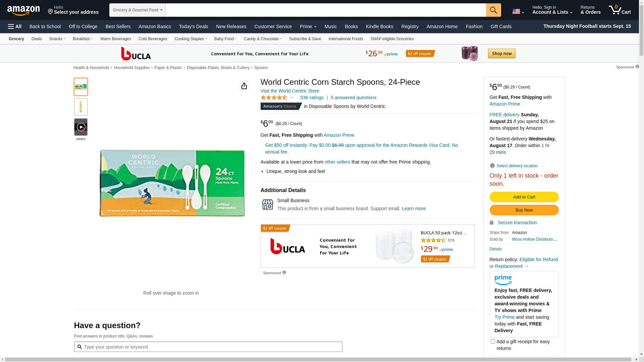
Task: Click the Amazon logo
Action: [x=23, y=10]
